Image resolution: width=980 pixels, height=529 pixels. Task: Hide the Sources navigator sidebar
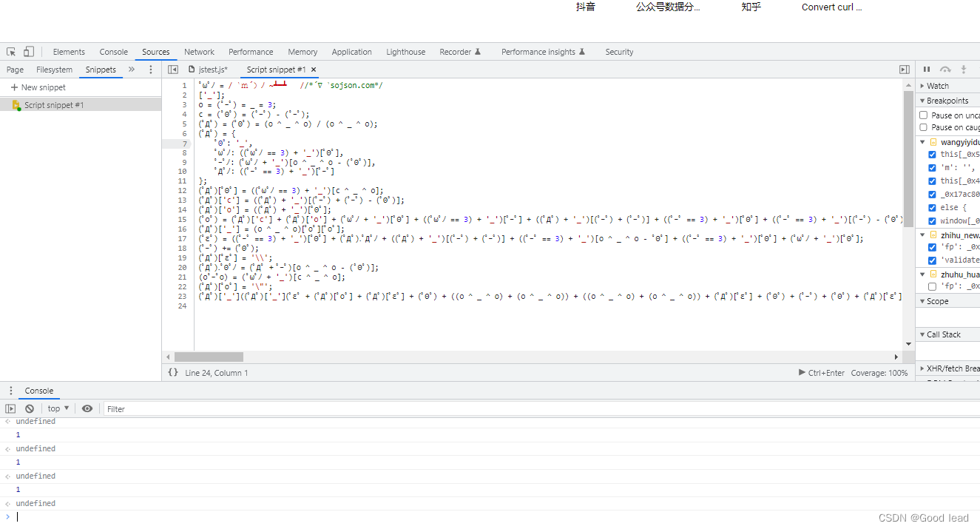pyautogui.click(x=172, y=68)
